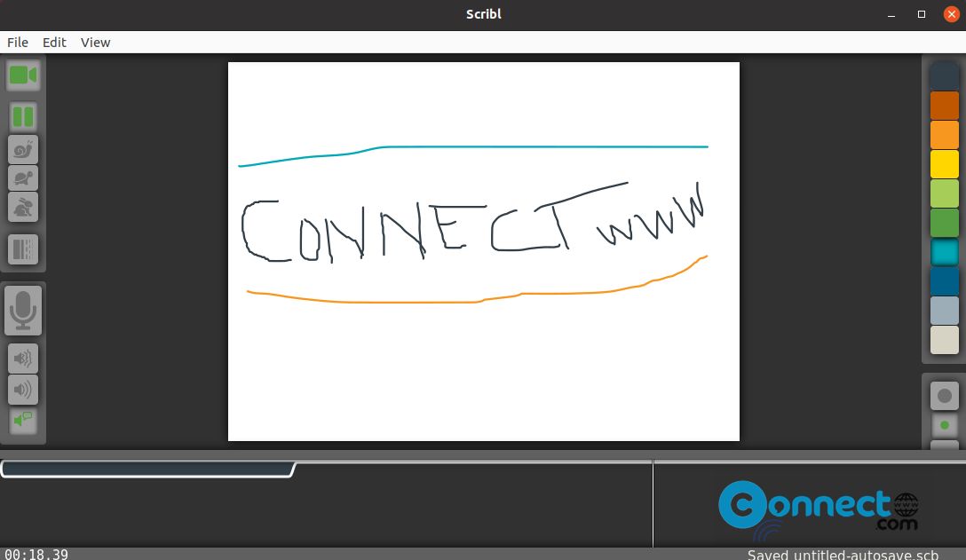Toggle the green speaker speech bubble icon
The image size is (966, 560).
[x=23, y=420]
